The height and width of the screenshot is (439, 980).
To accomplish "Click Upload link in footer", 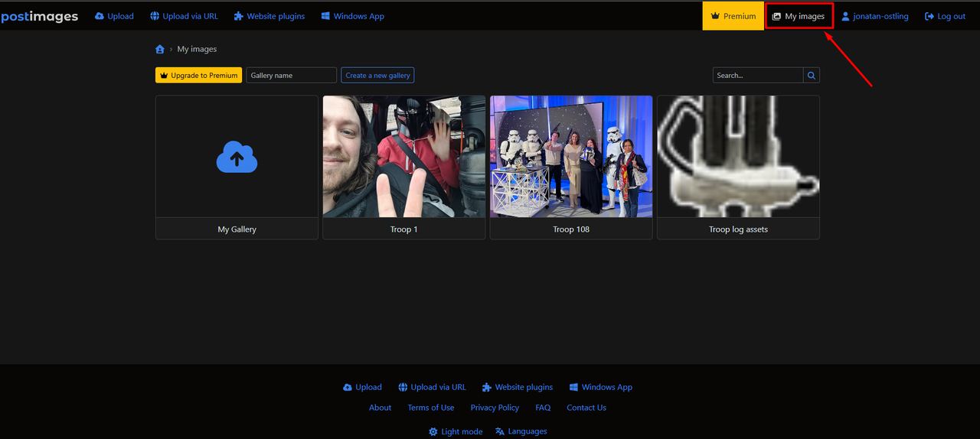I will tap(362, 387).
